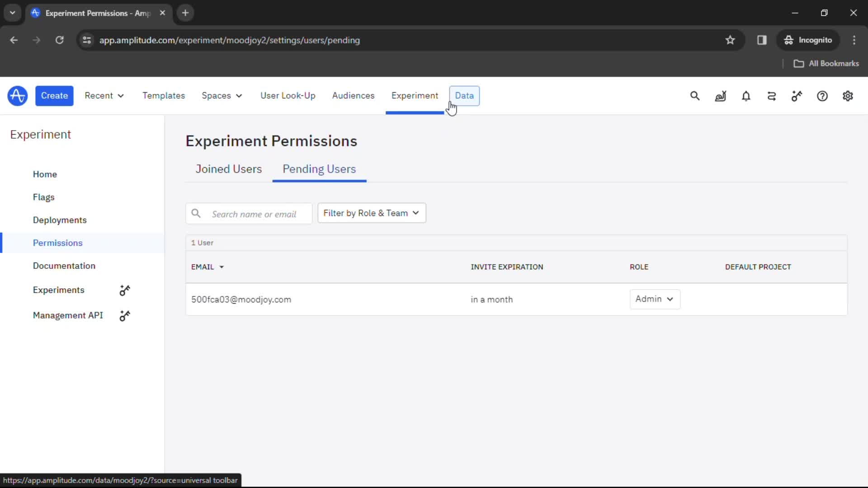
Task: Switch to the Joined Users tab
Action: pyautogui.click(x=228, y=169)
